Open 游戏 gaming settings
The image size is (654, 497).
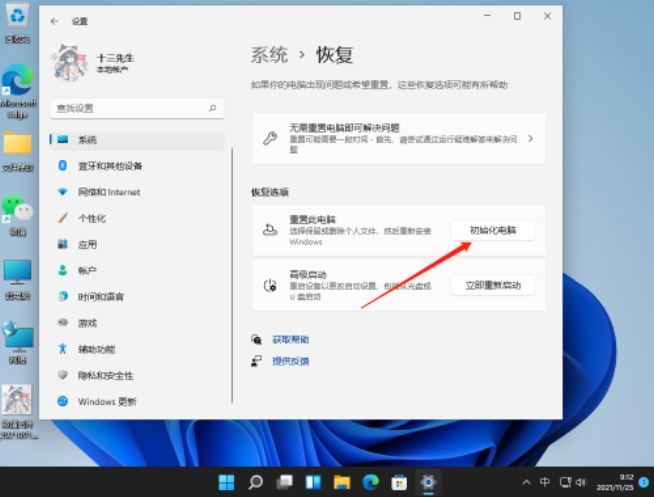[x=88, y=323]
